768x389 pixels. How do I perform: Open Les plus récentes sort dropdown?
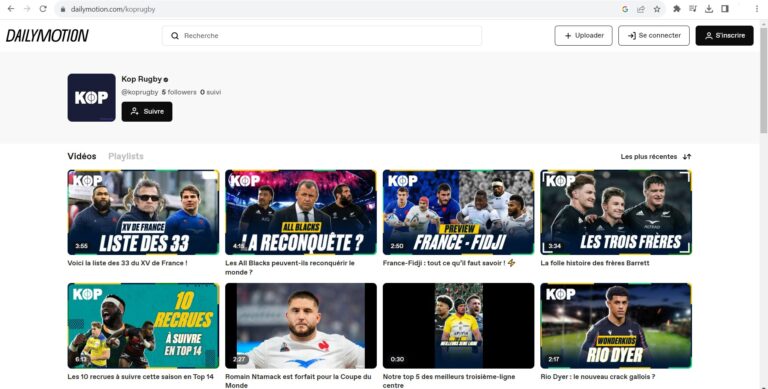[x=655, y=157]
